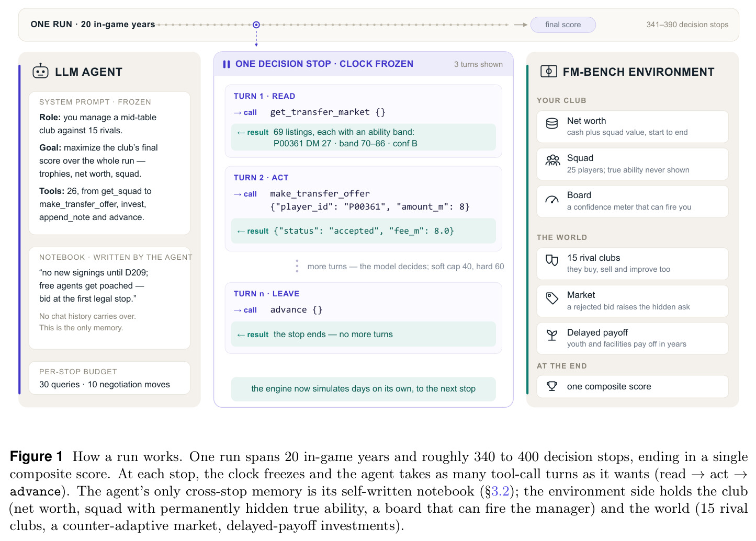Click the vertical ellipsis before 'more turns'
Screen dimensions: 756x541
[x=297, y=266]
